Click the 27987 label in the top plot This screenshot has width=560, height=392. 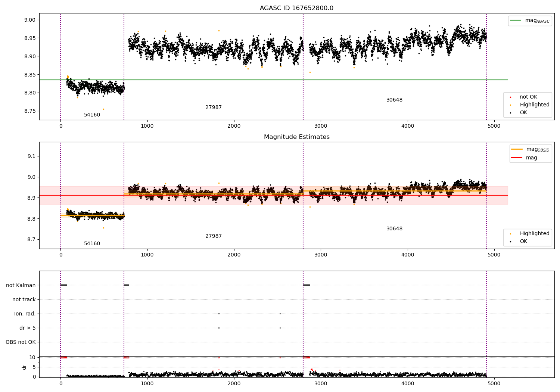click(x=214, y=108)
